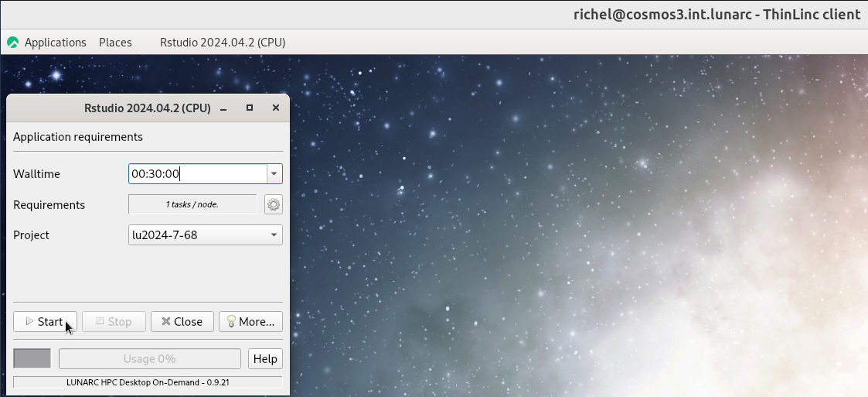
Task: Click the gray job status indicator box
Action: coord(32,358)
